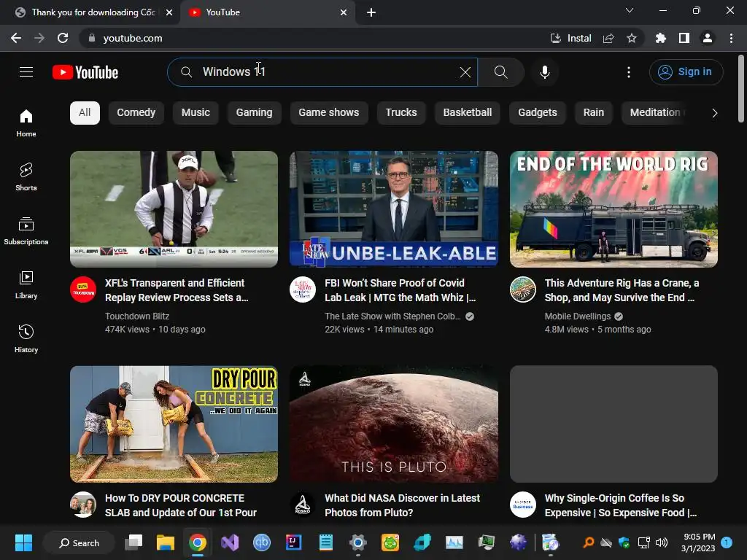Play the UNBE-LEAK-ABLE Late Show thumbnail

pos(394,209)
